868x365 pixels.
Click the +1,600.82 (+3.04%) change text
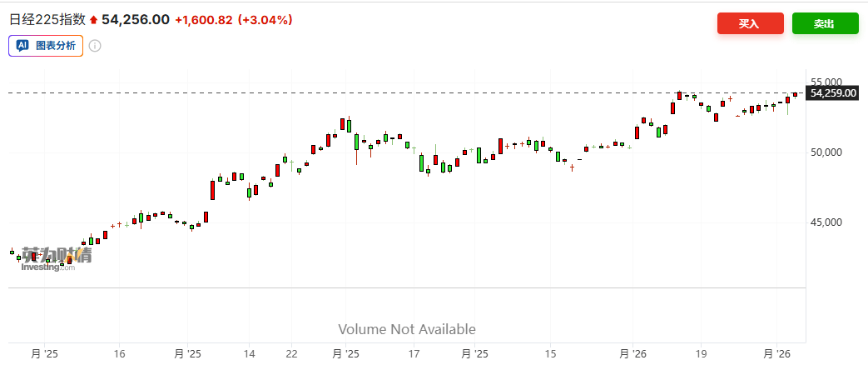(x=234, y=20)
